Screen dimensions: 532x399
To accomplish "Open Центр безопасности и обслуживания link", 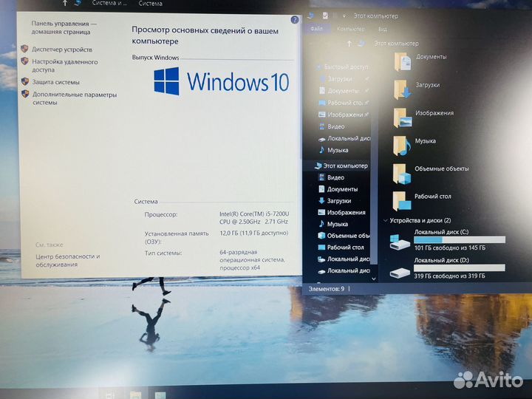I will coord(68,260).
